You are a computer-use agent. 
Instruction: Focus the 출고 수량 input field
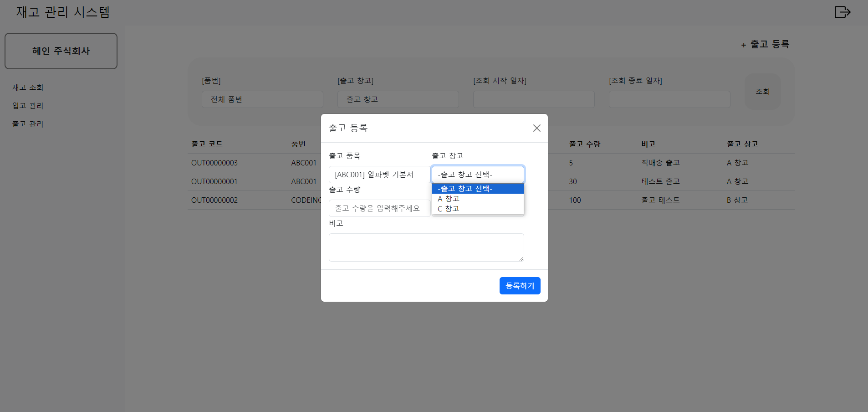(x=379, y=208)
